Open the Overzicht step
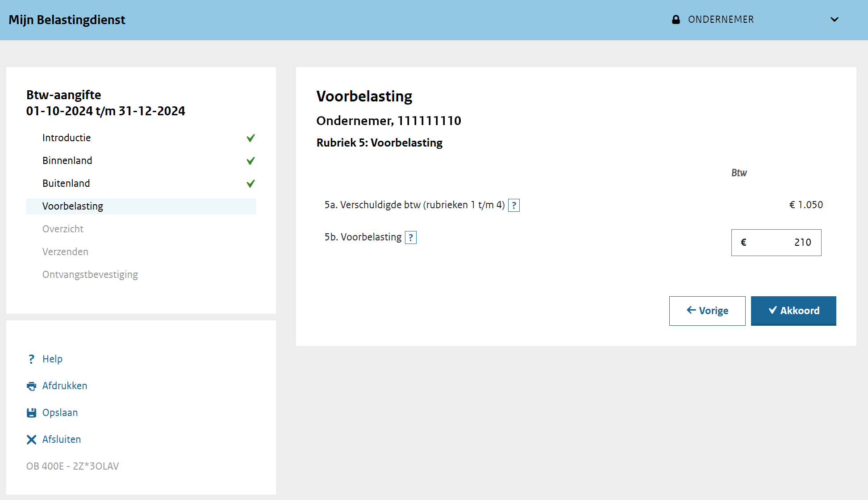Image resolution: width=868 pixels, height=500 pixels. (x=63, y=229)
